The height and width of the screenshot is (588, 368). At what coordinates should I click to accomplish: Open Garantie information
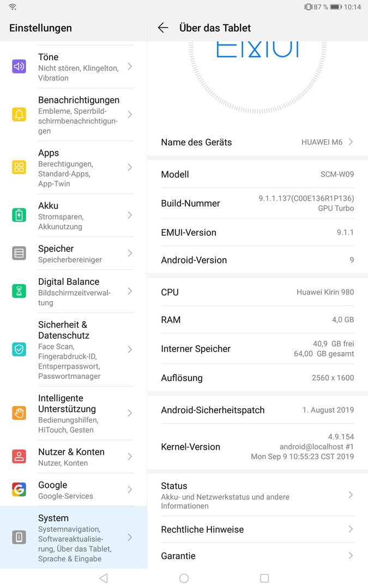257,556
